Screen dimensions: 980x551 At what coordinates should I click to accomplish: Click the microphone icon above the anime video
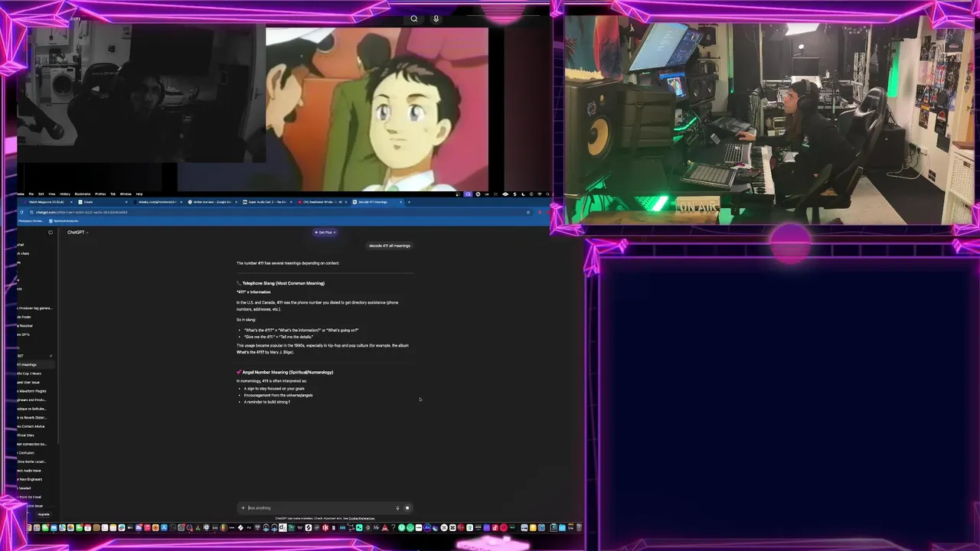pos(436,19)
